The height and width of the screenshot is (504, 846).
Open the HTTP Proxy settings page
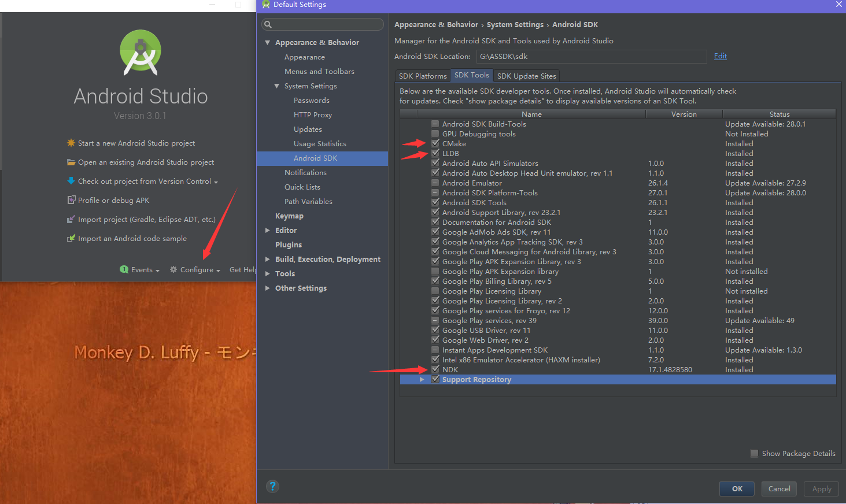(x=313, y=114)
